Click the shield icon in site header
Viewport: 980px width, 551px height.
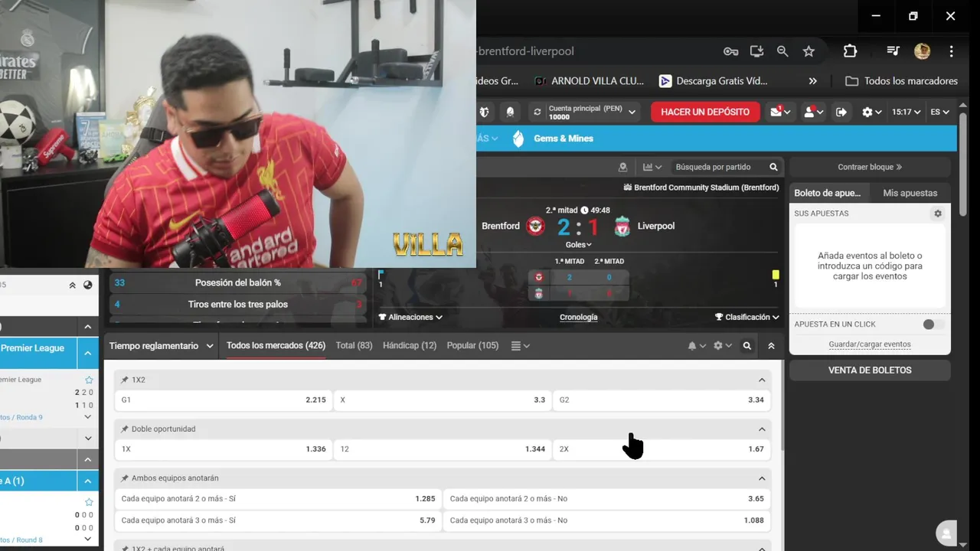pos(484,112)
